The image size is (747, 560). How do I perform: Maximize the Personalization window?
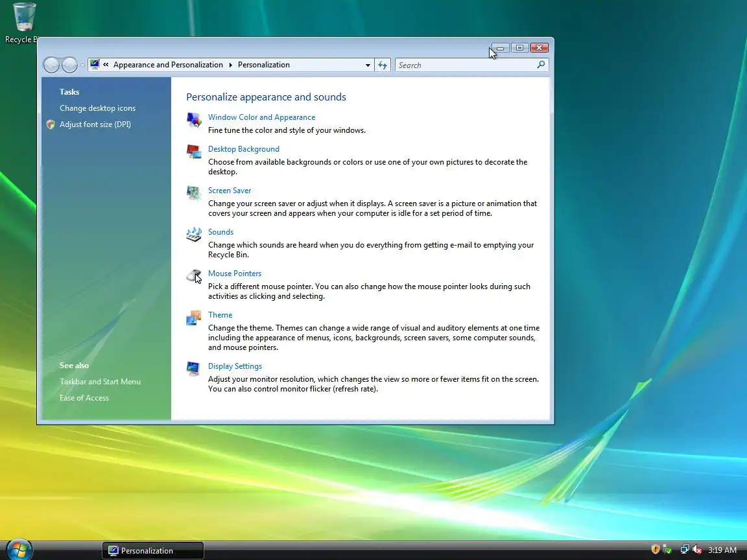point(520,47)
